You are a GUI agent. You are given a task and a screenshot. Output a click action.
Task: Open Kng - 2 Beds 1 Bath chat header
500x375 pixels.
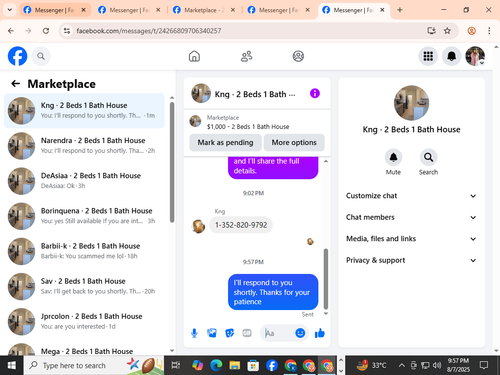pos(255,94)
